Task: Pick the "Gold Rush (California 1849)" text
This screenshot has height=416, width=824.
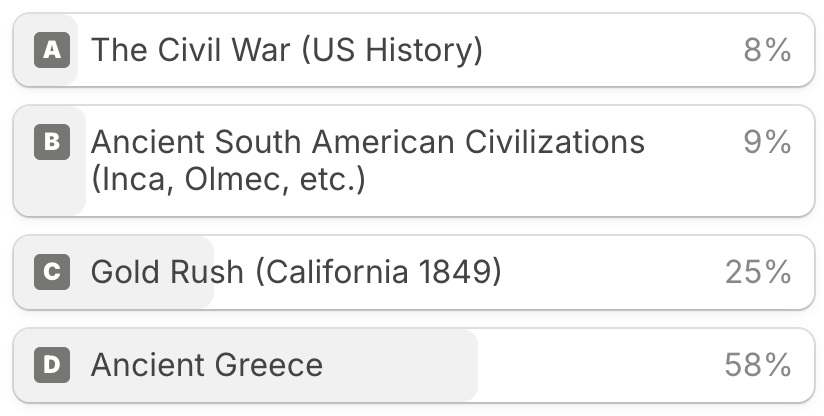Action: [296, 272]
